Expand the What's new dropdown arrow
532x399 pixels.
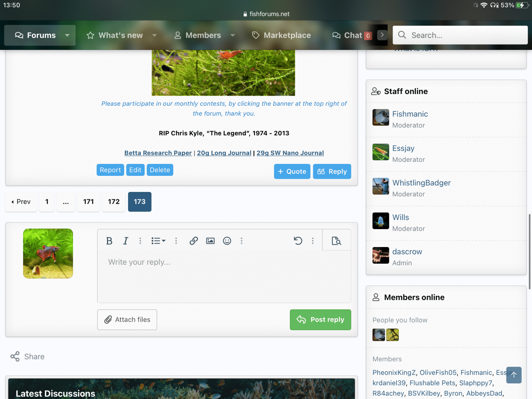click(x=155, y=35)
